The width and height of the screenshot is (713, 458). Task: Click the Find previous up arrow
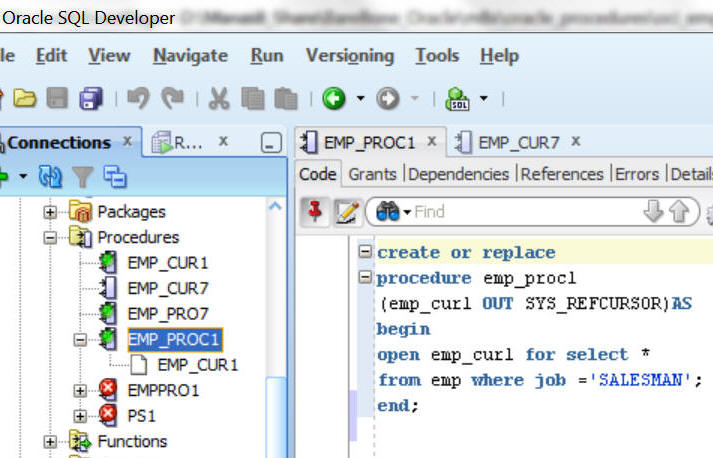pyautogui.click(x=679, y=211)
